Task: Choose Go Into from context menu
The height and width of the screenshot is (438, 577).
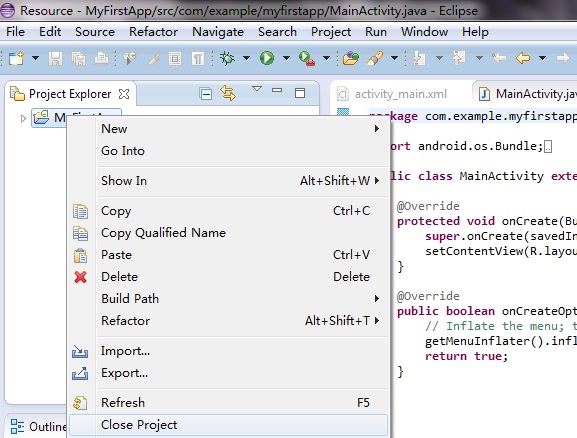Action: click(229, 151)
